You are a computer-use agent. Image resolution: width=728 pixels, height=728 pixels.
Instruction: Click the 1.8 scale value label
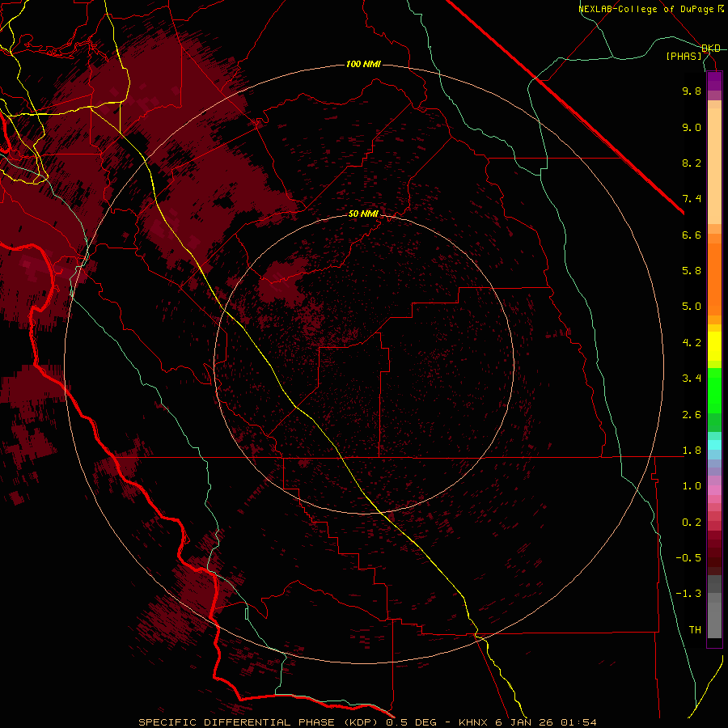[x=692, y=451]
